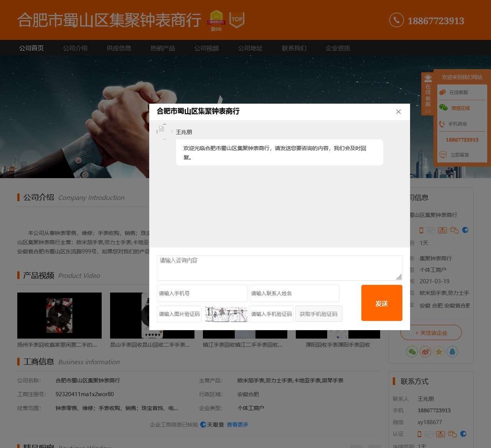The width and height of the screenshot is (491, 448).
Task: Select the 手机咨询 phone icon
Action: [442, 124]
